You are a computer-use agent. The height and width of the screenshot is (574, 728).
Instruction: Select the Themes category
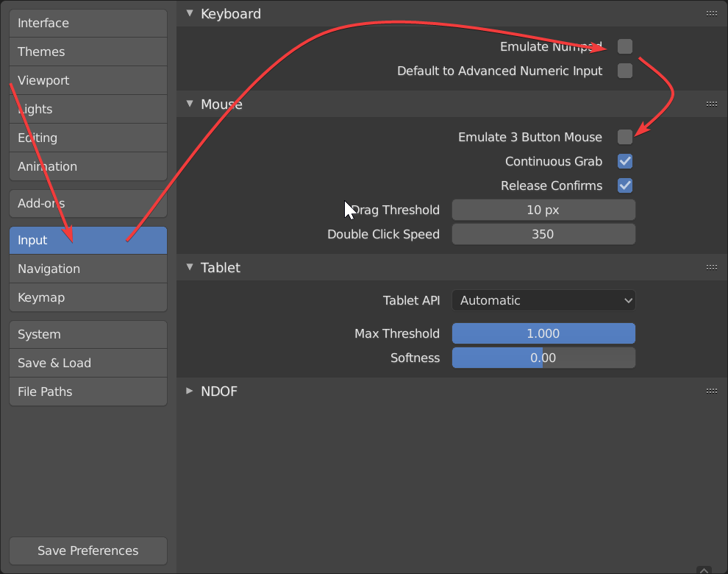pos(88,52)
